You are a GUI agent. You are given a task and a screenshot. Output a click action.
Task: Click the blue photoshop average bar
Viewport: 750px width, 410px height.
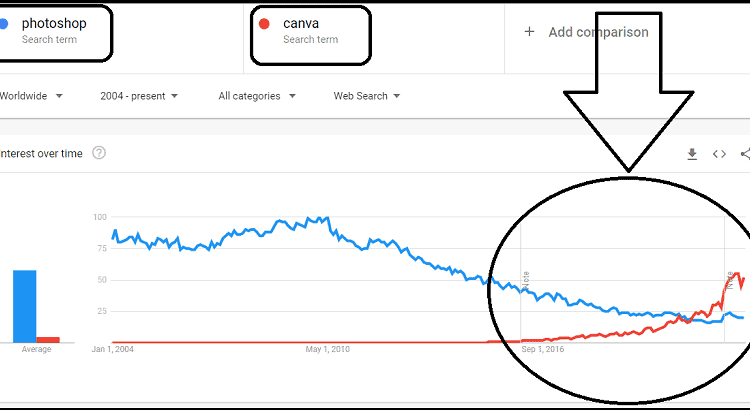click(x=24, y=306)
